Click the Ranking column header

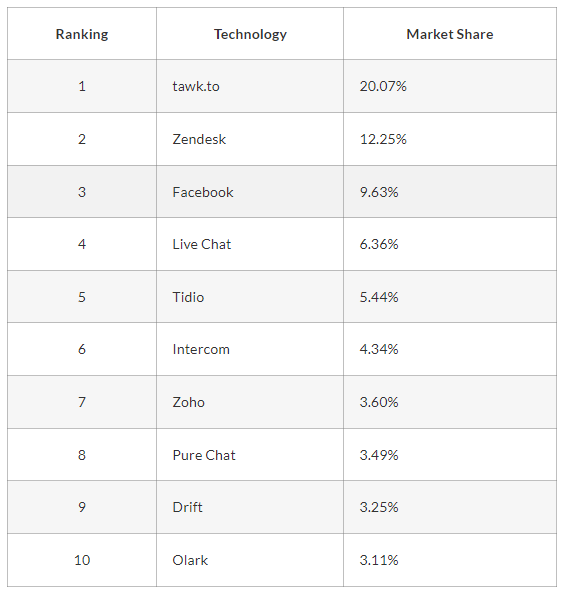click(x=82, y=35)
